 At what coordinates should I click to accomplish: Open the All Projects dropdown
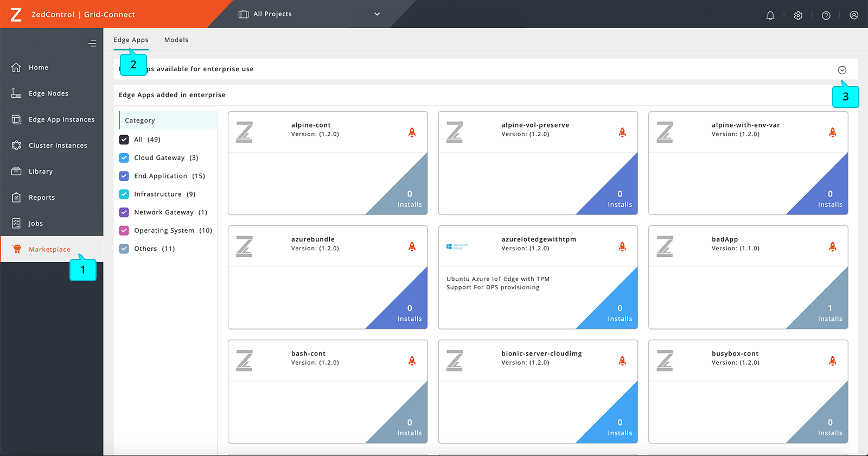[309, 14]
